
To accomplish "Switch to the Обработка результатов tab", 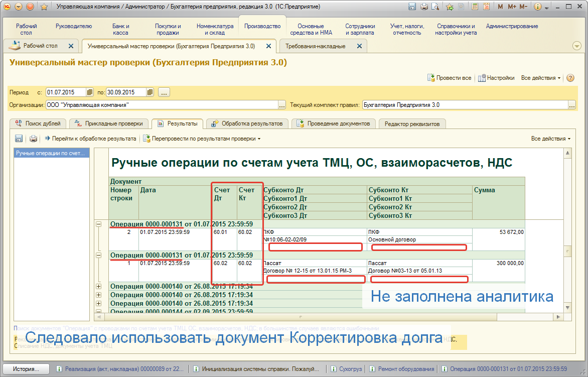I will coord(247,123).
